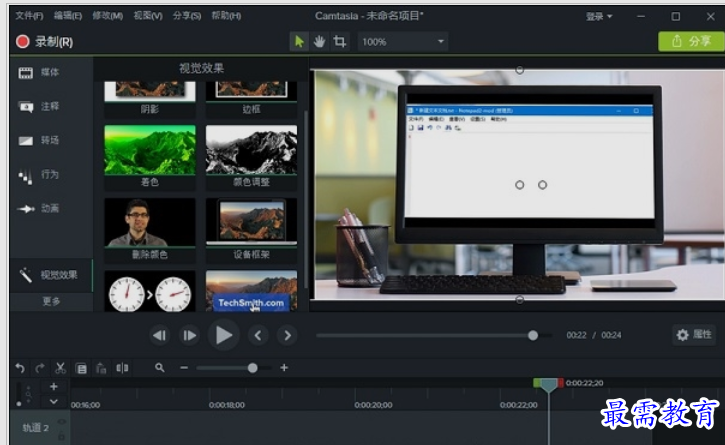Jump to next clip arrow
Viewport: 725px width, 445px height.
click(287, 335)
